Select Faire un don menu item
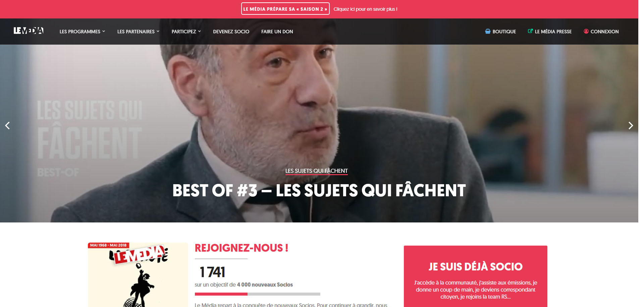644x307 pixels. 277,32
